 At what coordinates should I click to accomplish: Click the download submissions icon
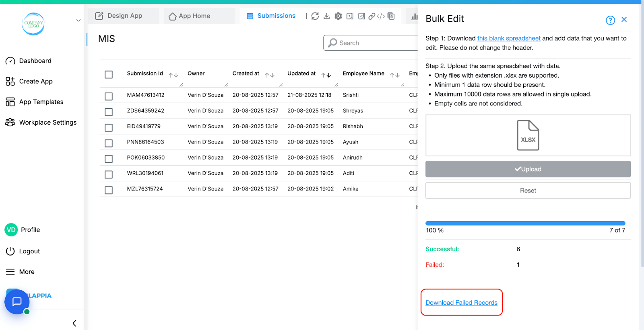[x=327, y=16]
